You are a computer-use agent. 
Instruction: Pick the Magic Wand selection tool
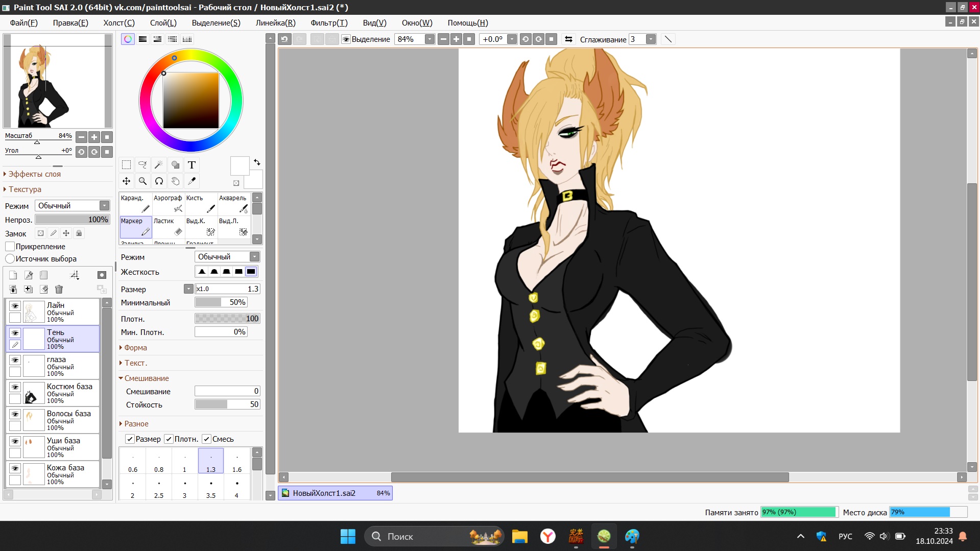(159, 165)
